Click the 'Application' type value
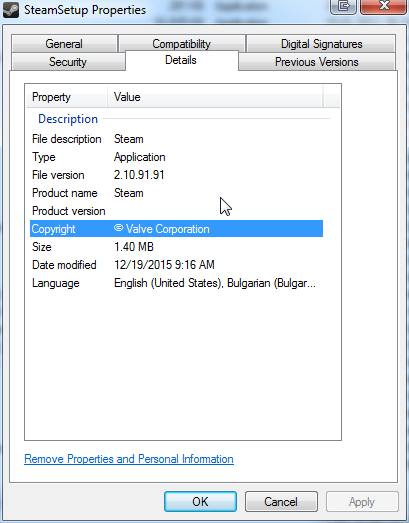 [x=139, y=157]
